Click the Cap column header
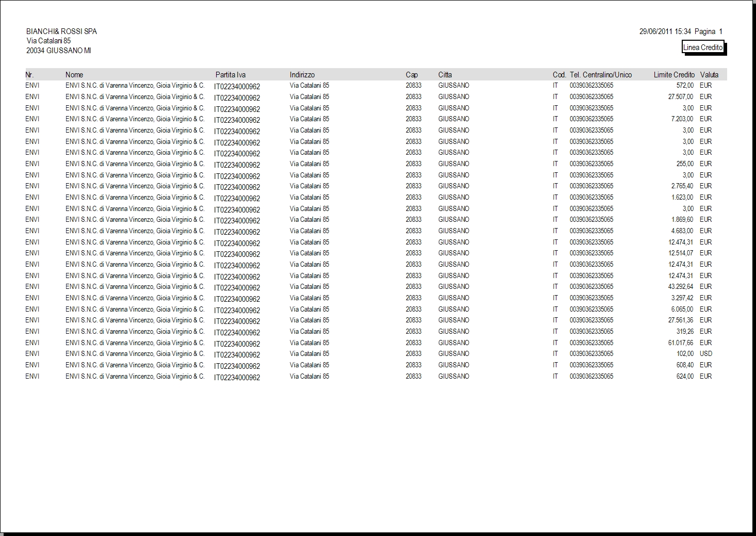Screen dimensions: 756x536 tap(412, 75)
